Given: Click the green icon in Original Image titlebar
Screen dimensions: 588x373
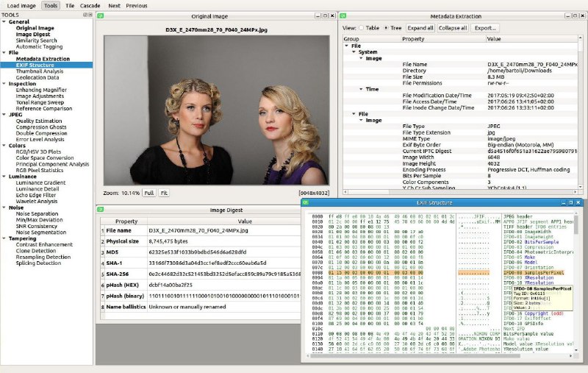Looking at the screenshot, I should [x=101, y=15].
